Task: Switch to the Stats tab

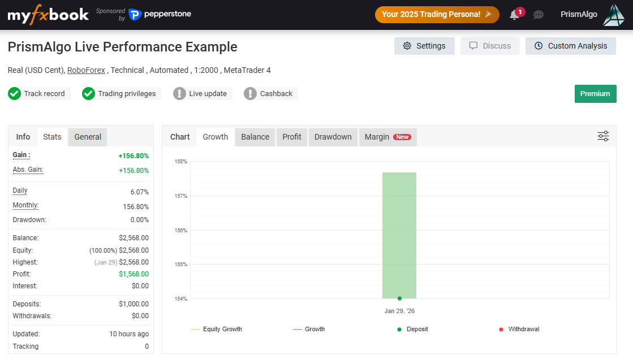Action: [52, 137]
